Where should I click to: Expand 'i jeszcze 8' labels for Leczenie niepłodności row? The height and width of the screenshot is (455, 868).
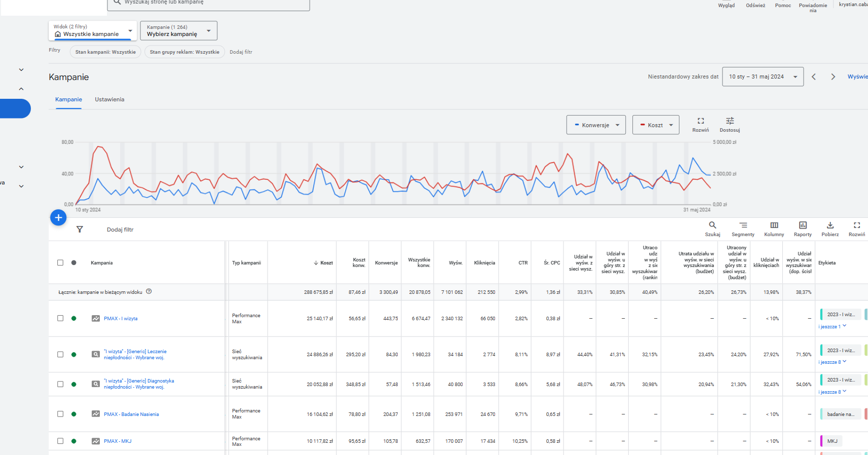click(x=832, y=362)
